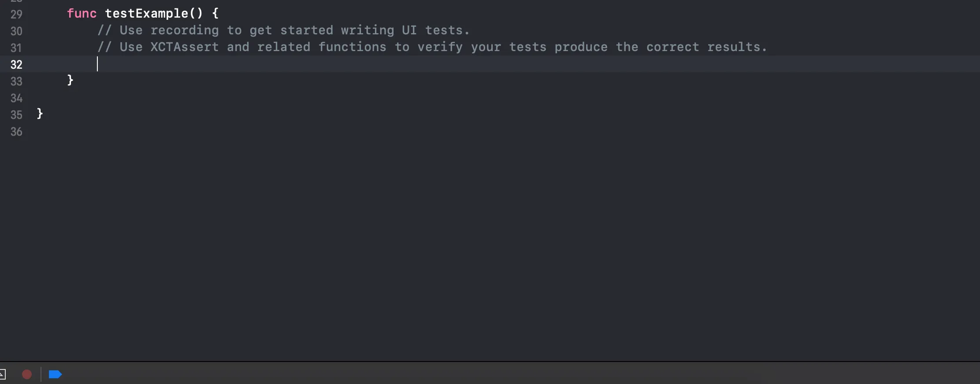Click line number 33 in gutter

click(16, 81)
